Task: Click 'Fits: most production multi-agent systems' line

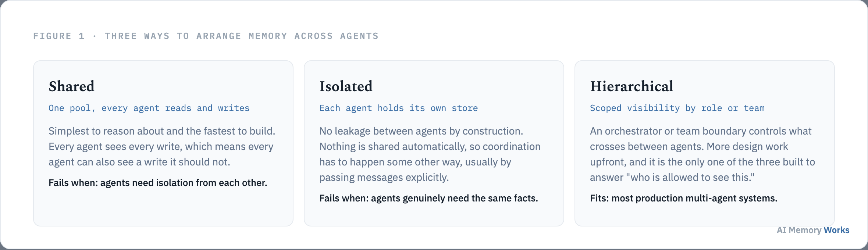Action: [683, 198]
